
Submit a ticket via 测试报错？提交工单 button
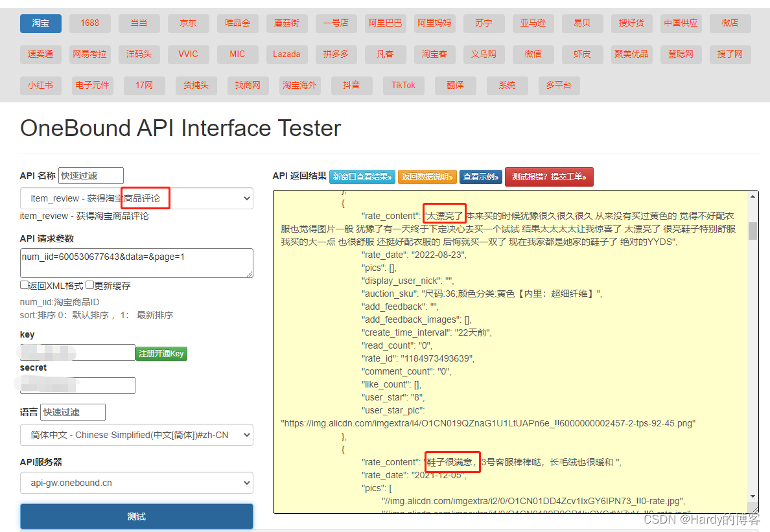pos(549,177)
